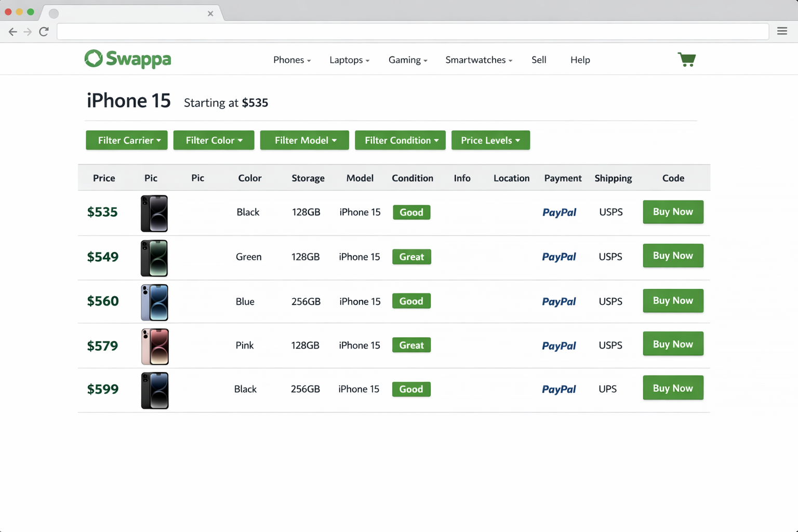This screenshot has height=532, width=798.
Task: Go to the Sell page
Action: 539,60
